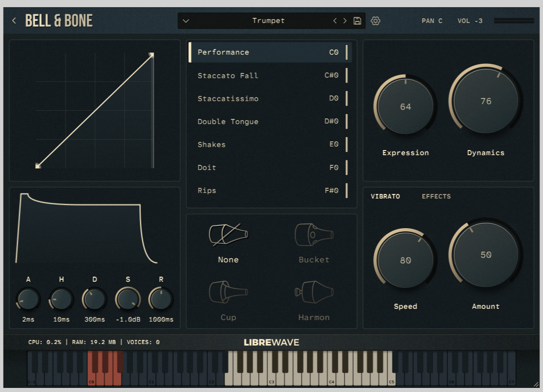Image resolution: width=543 pixels, height=392 pixels.
Task: Open settings with the gear icon
Action: tap(376, 21)
